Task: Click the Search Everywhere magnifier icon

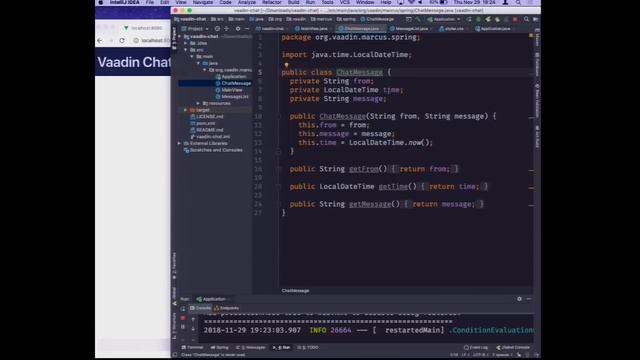Action: click(527, 19)
